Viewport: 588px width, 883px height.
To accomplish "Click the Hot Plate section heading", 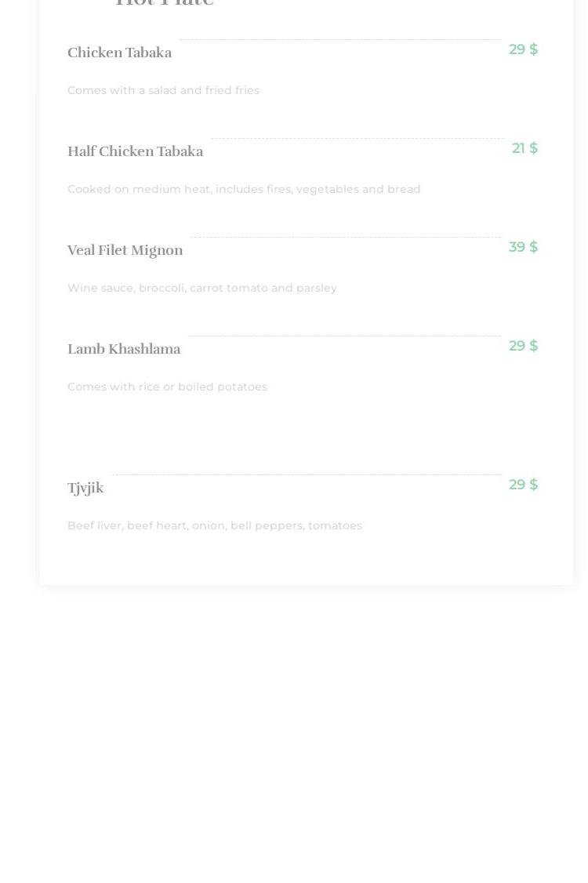I will (165, 4).
